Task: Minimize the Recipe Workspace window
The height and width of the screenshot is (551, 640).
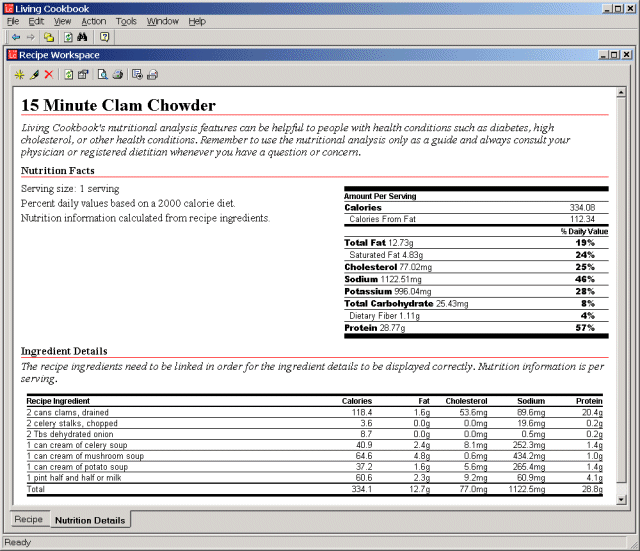Action: [x=604, y=55]
